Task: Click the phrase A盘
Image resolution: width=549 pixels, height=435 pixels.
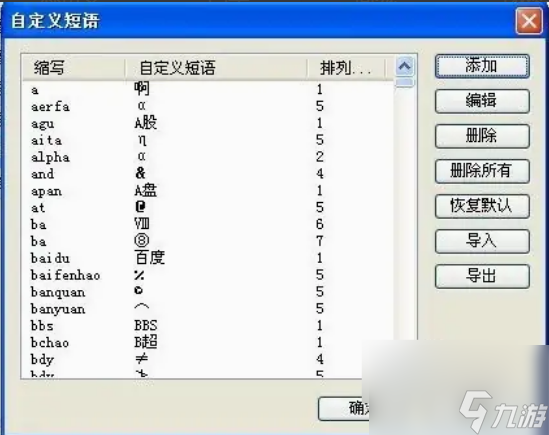Action: 146,191
